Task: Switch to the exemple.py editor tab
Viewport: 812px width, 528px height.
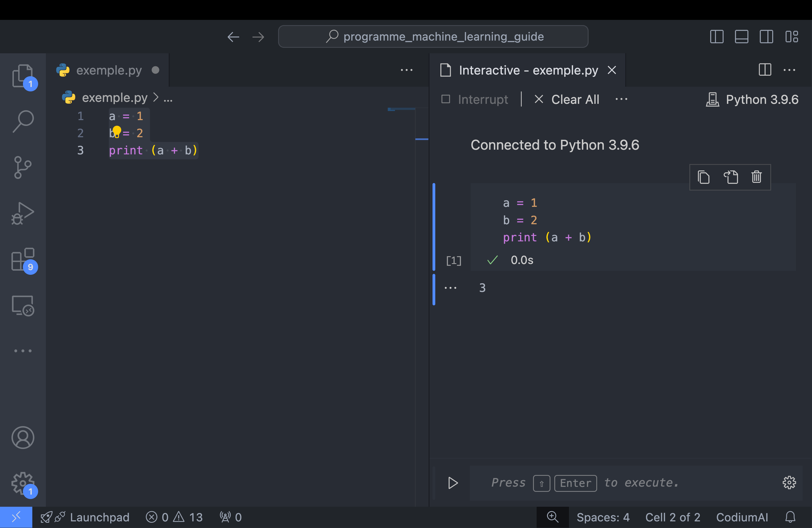Action: tap(109, 70)
